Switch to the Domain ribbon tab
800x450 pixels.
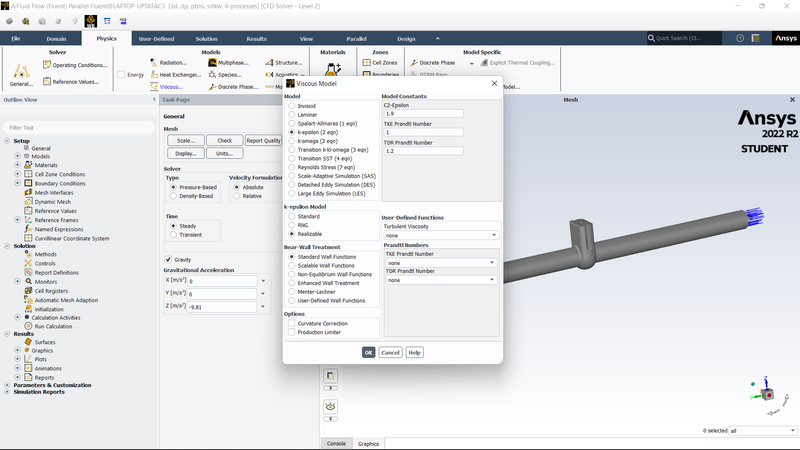(x=56, y=39)
